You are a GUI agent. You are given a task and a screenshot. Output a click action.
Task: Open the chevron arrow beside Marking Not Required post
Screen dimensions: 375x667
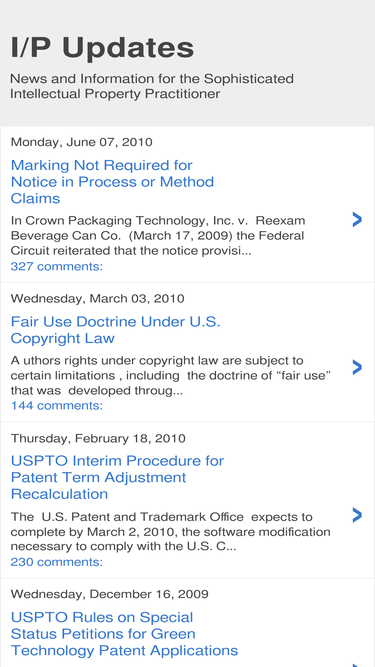click(357, 219)
